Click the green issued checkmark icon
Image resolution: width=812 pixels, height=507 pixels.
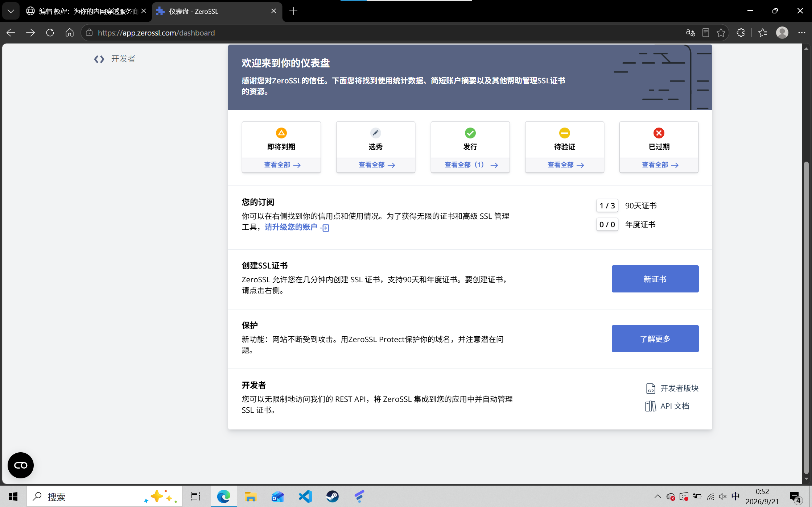pos(470,133)
